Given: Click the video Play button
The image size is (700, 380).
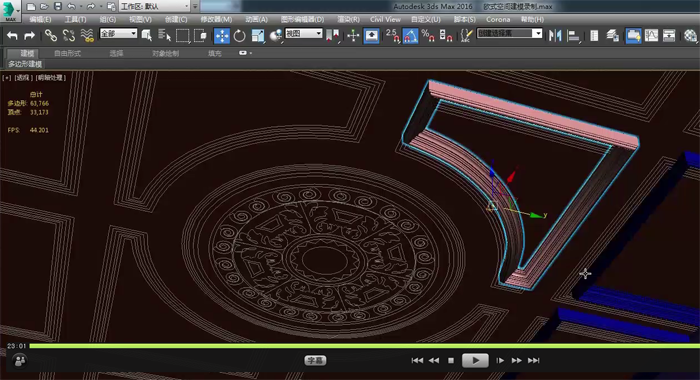Looking at the screenshot, I should [475, 360].
